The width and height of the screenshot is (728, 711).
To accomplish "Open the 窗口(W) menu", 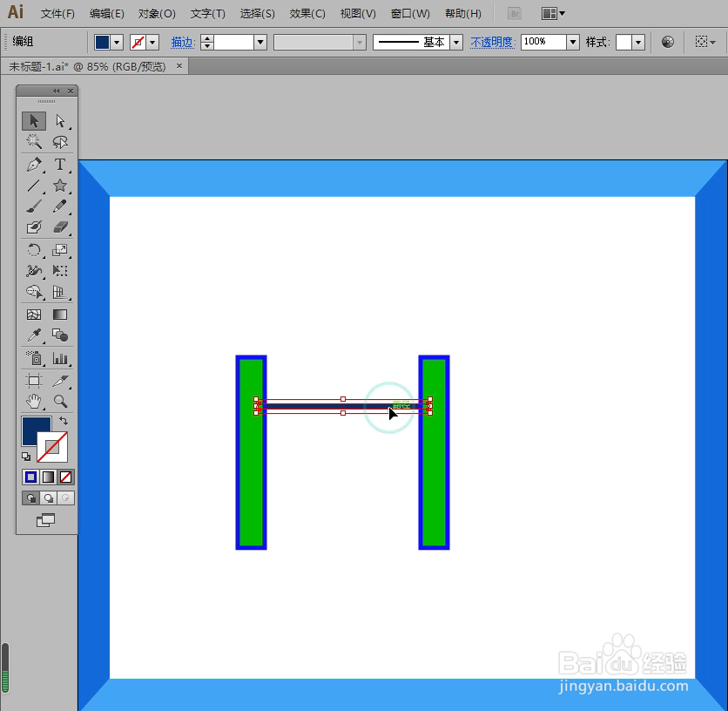I will [x=410, y=14].
